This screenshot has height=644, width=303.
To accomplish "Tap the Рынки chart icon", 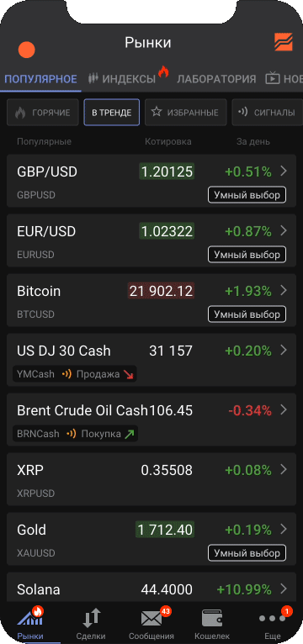I will pyautogui.click(x=30, y=617).
